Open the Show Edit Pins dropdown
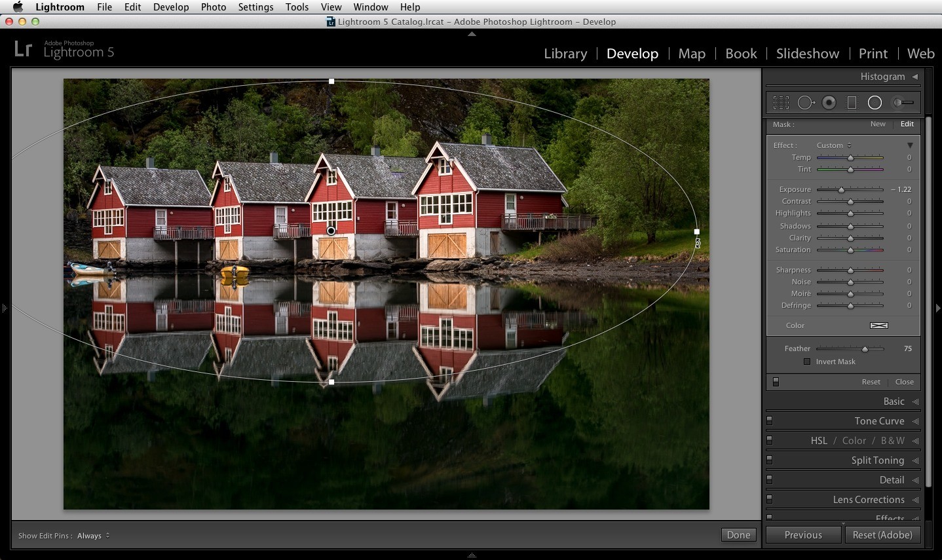942x560 pixels. [93, 536]
